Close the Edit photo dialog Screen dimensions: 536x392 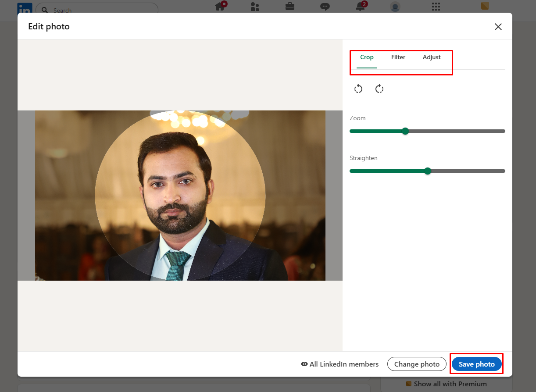tap(498, 27)
